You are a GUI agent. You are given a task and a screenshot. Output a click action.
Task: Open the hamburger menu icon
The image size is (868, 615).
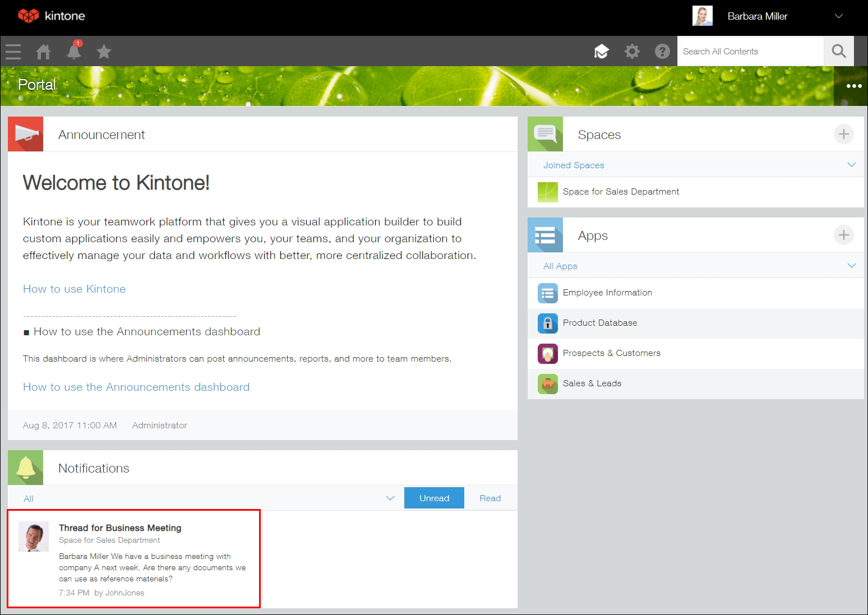(13, 51)
